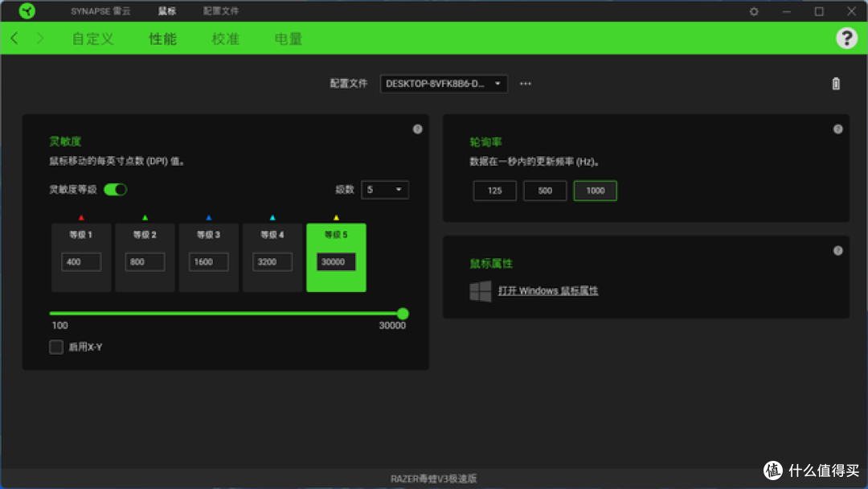Show help for 轮询率 panel

coord(837,129)
